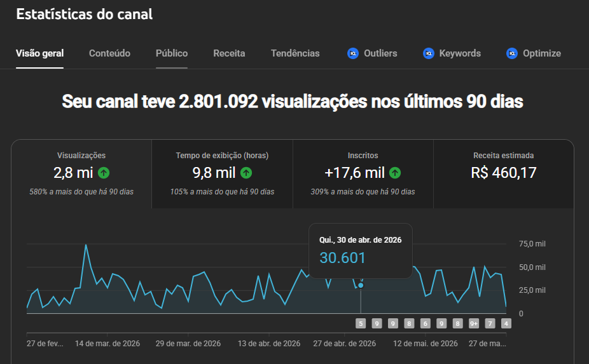
Task: Click the vidIQ icon beside Keywords
Action: point(429,53)
